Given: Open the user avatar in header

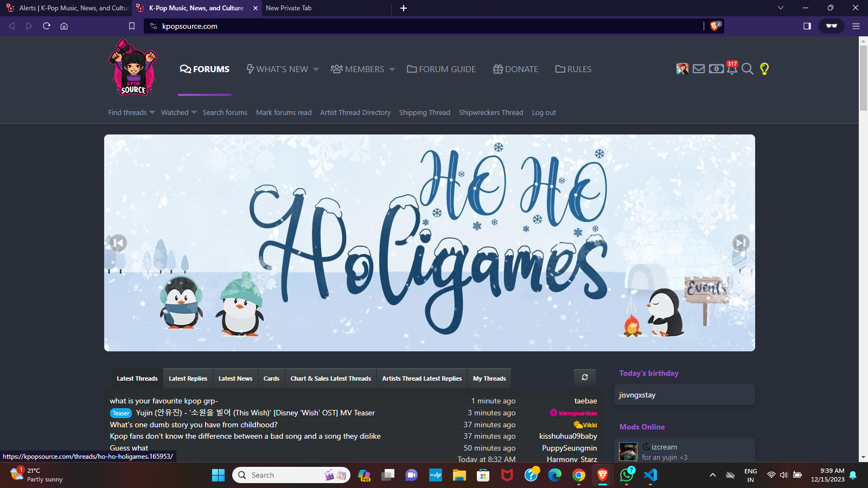Looking at the screenshot, I should [x=682, y=69].
